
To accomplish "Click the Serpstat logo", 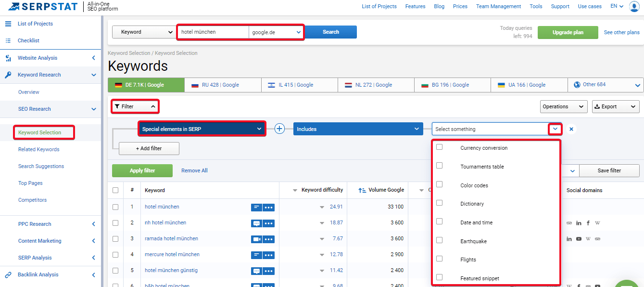I will 43,7.
